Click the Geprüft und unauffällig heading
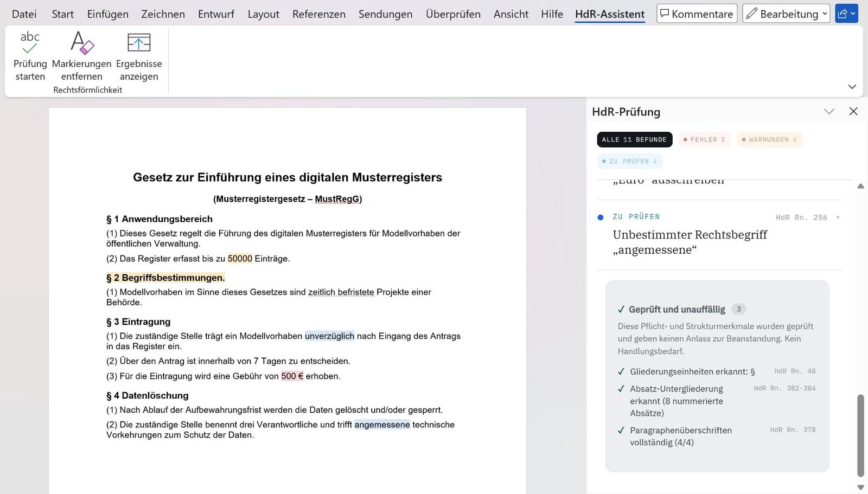Image resolution: width=868 pixels, height=494 pixels. pos(676,309)
